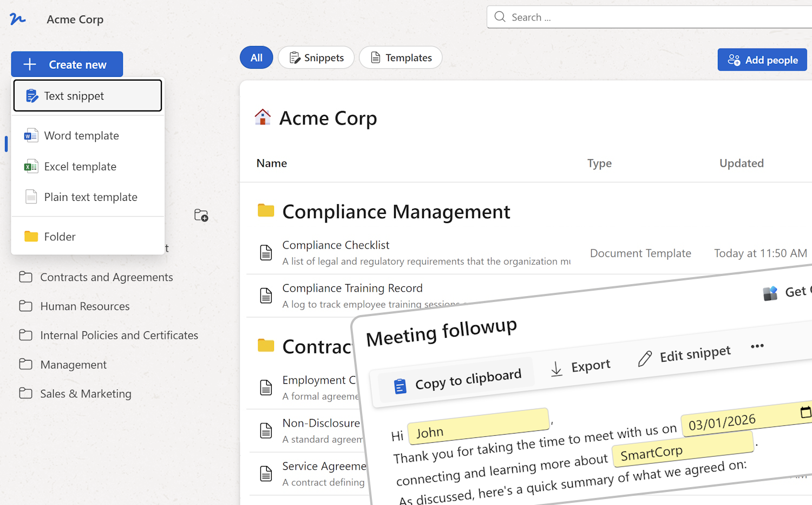Create a new Folder from the menu
This screenshot has width=812, height=505.
[x=88, y=237]
